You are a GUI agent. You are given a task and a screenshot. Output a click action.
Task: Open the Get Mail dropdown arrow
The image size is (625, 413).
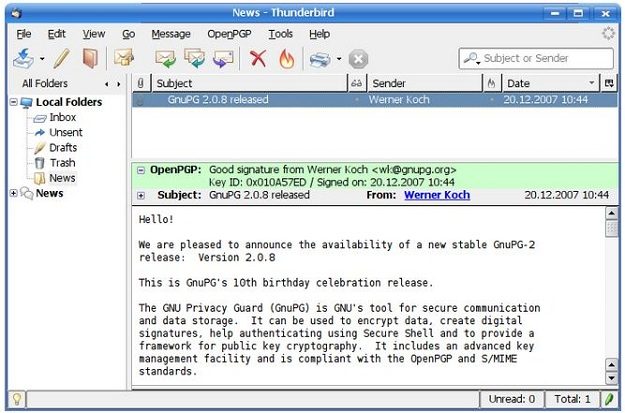pos(42,59)
